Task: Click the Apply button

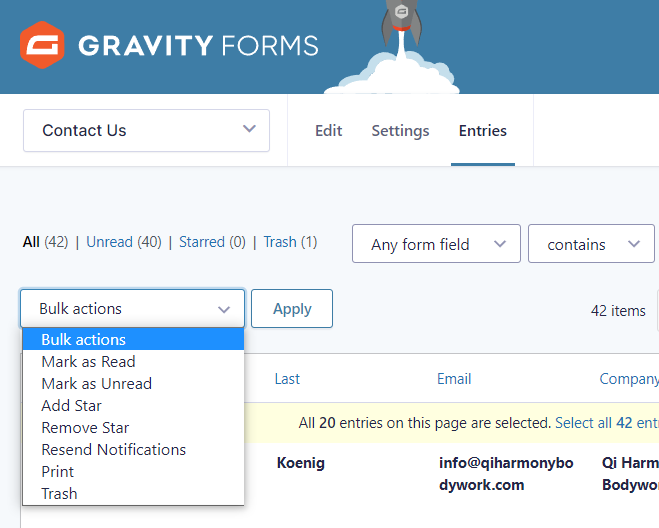Action: 292,309
